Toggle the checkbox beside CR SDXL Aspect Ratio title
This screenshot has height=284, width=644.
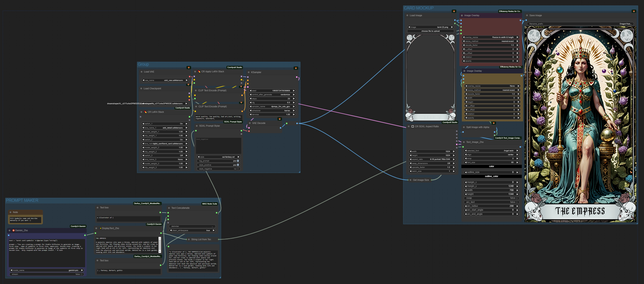click(x=412, y=126)
